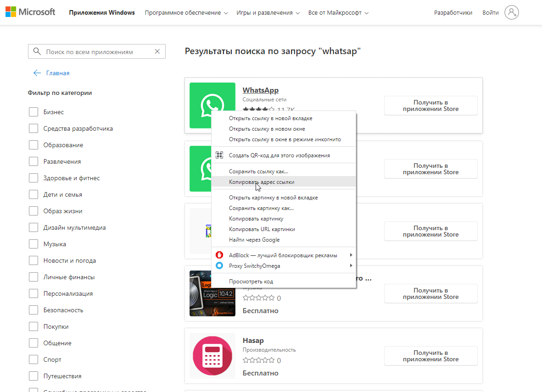Check the Персонализация filter
The width and height of the screenshot is (542, 392).
34,293
